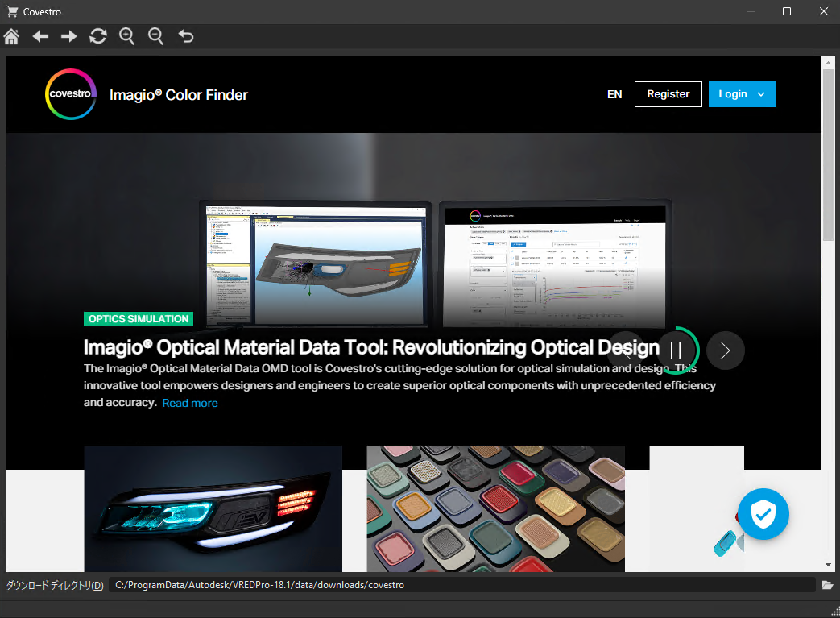This screenshot has width=840, height=618.
Task: Navigate back with the left arrow
Action: pos(40,36)
